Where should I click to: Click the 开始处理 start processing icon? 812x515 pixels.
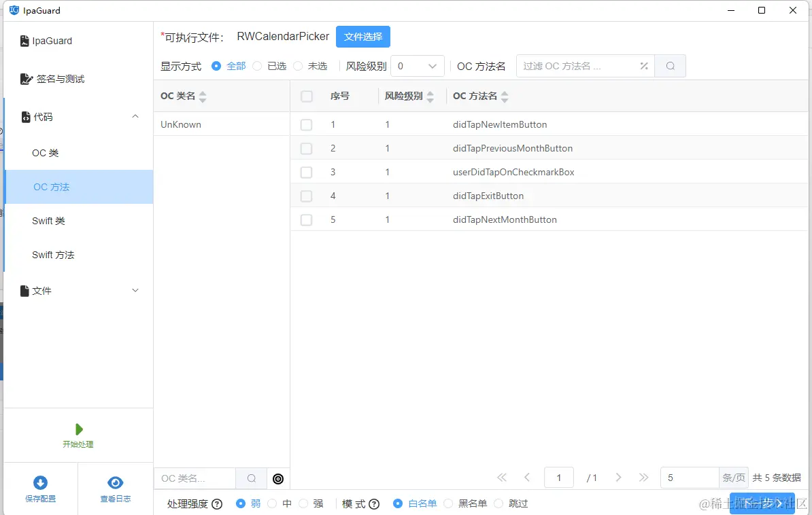78,428
